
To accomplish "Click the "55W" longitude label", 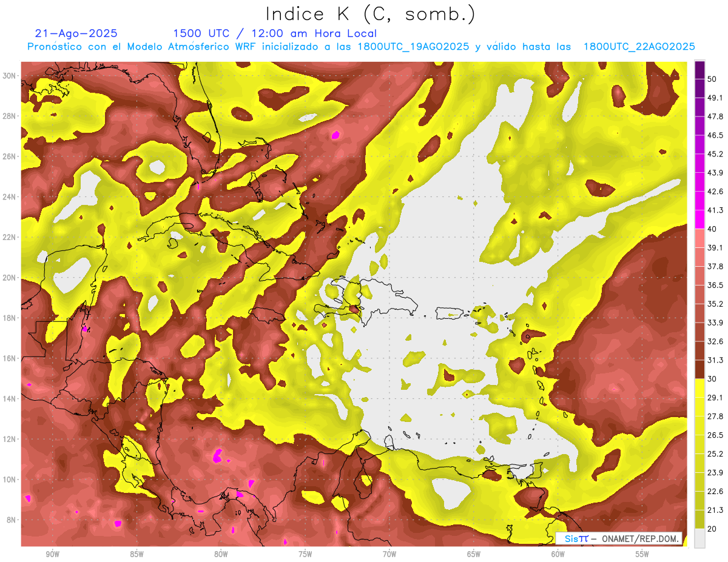I will [x=642, y=554].
